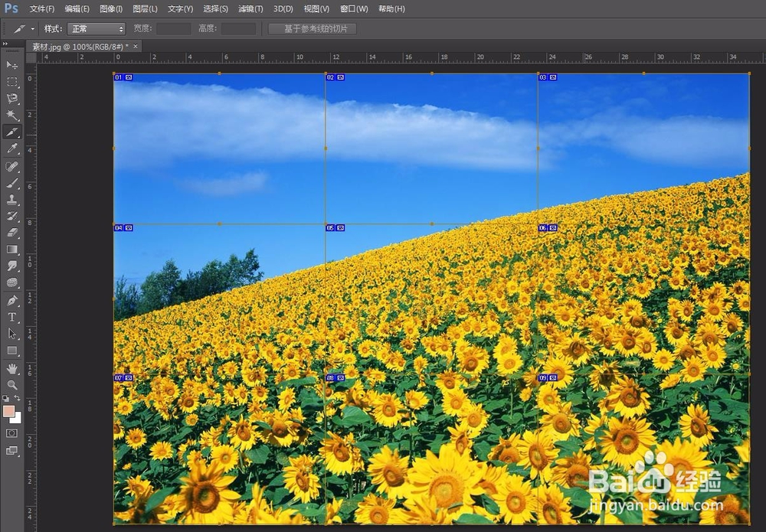
Task: Select the Magic Wand tool
Action: [12, 115]
